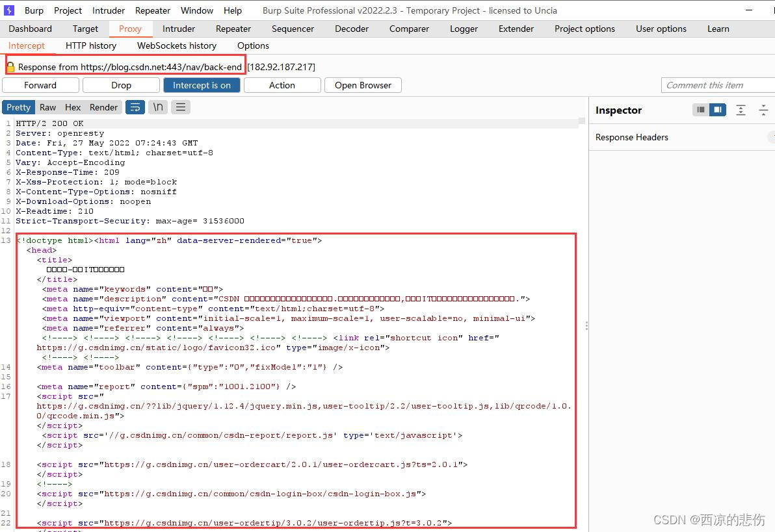The image size is (775, 532).
Task: Click the 'X-Response-Time: 209' header
Action: coord(67,172)
